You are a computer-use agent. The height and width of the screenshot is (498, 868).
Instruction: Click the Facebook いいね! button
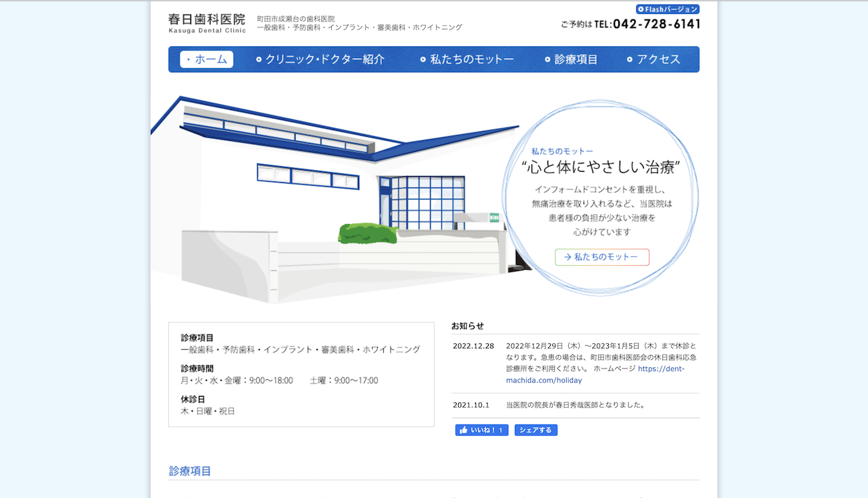click(x=481, y=430)
